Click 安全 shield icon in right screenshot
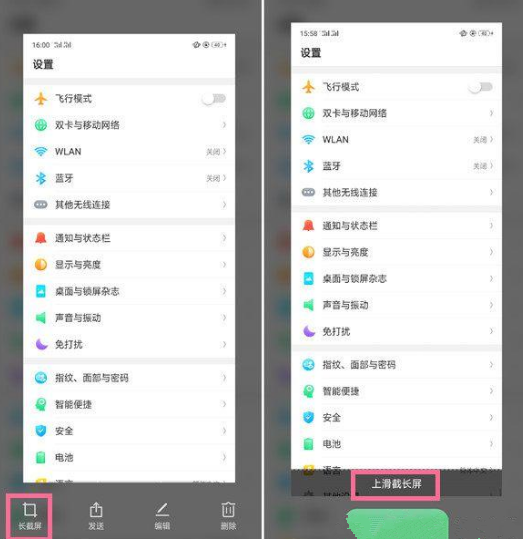 [308, 418]
